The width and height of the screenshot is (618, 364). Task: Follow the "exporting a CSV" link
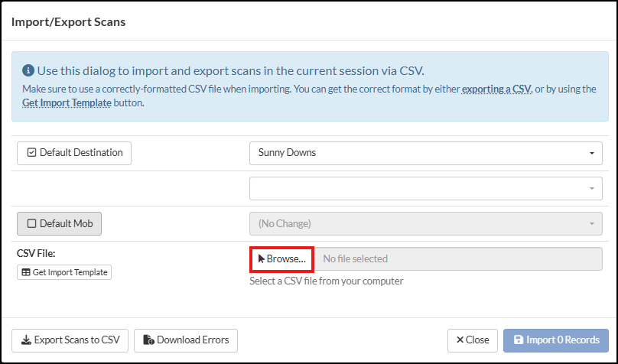pos(496,89)
